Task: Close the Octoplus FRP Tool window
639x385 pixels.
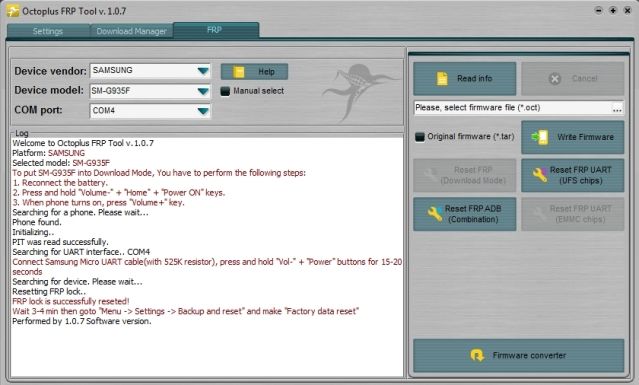Action: click(628, 10)
